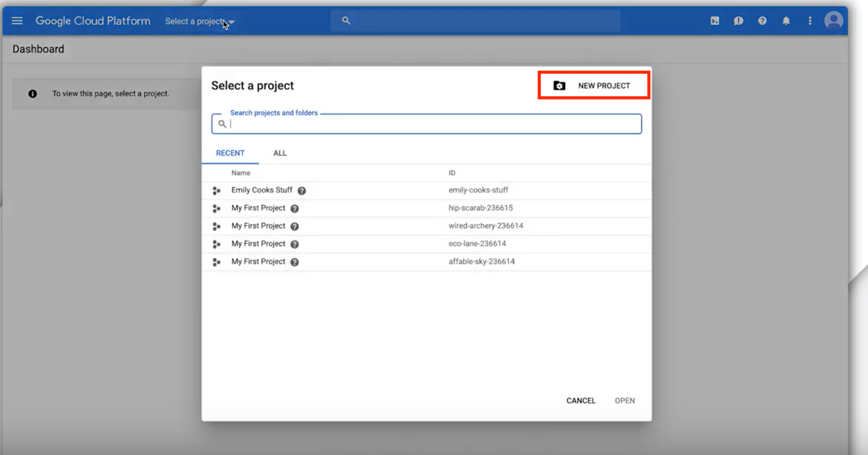
Task: Click the Google Cloud Platform logo
Action: tap(93, 21)
